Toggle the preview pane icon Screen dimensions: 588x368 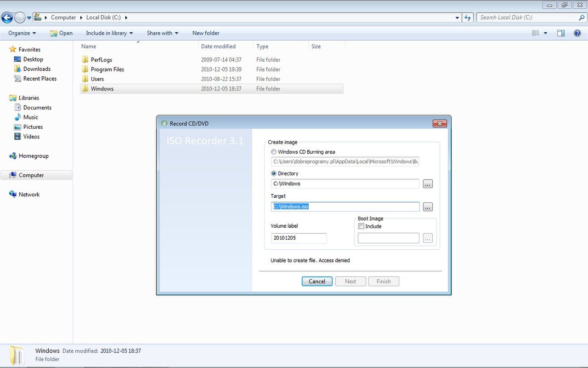pyautogui.click(x=561, y=33)
